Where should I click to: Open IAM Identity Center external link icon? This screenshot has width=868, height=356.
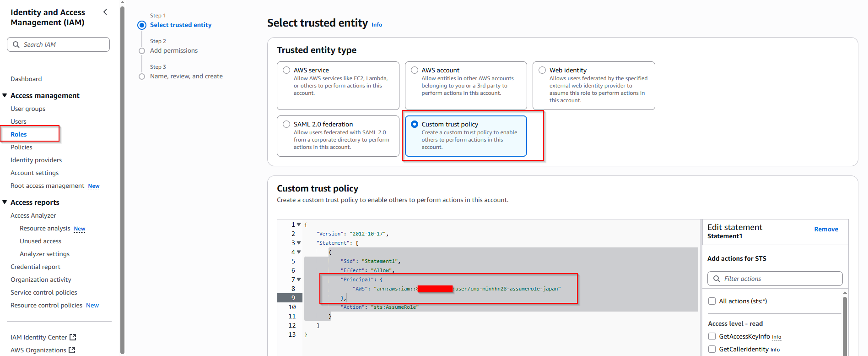73,337
